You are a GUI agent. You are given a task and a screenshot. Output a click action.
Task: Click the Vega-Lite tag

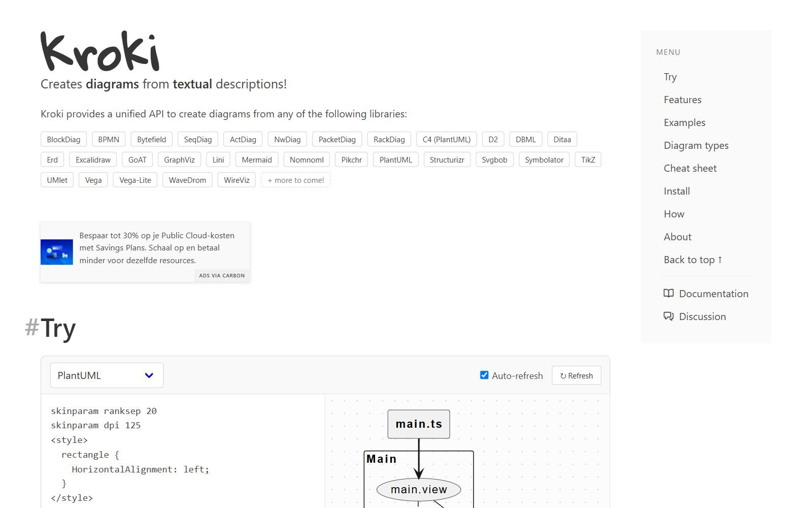pos(136,180)
